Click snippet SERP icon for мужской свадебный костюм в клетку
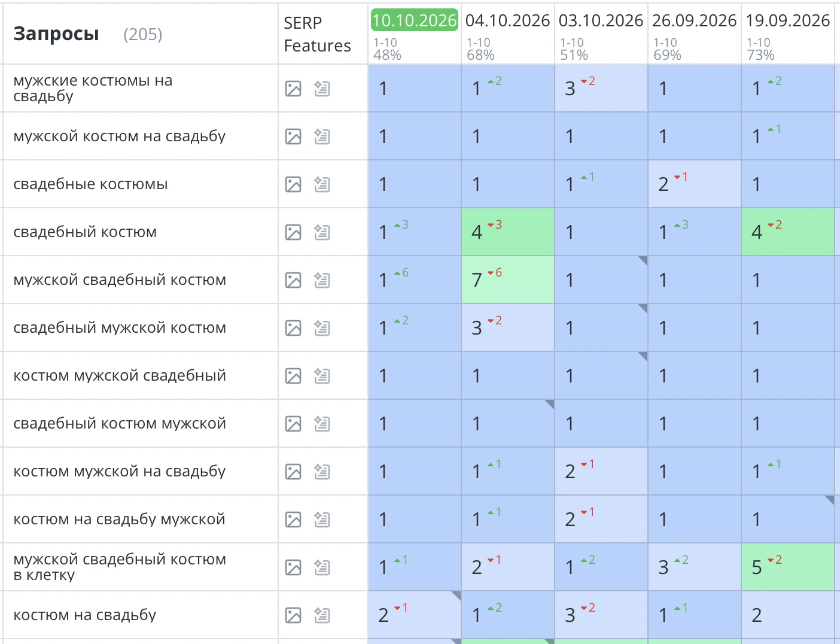The width and height of the screenshot is (840, 644). point(322,567)
